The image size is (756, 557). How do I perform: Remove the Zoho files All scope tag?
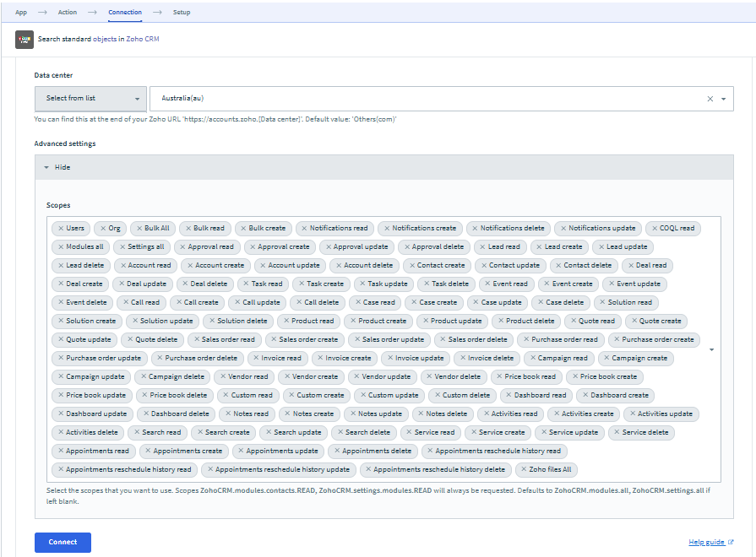pos(524,469)
